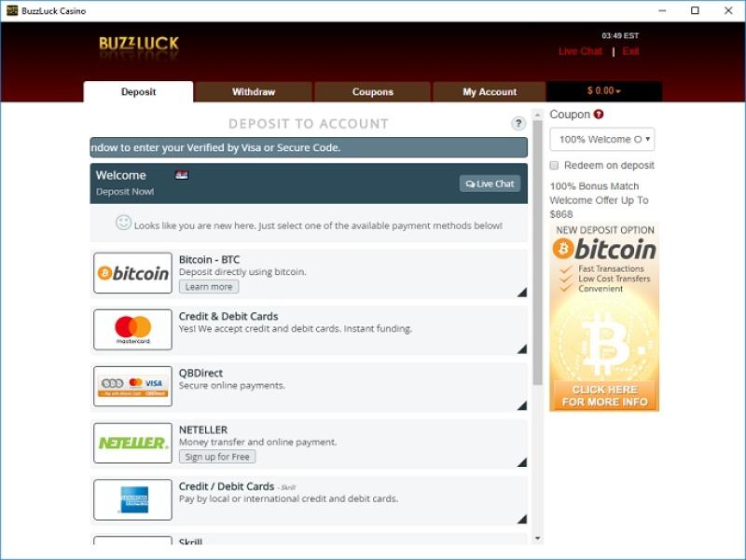This screenshot has height=560, width=746.
Task: Enable the Redeem on deposit checkbox
Action: 556,165
